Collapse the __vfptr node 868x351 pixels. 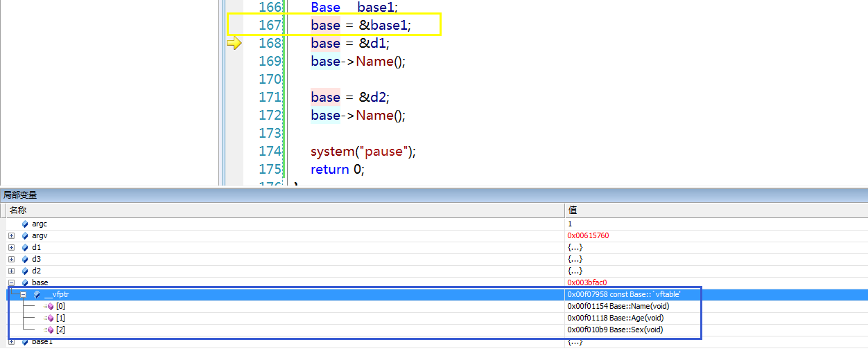pos(24,295)
